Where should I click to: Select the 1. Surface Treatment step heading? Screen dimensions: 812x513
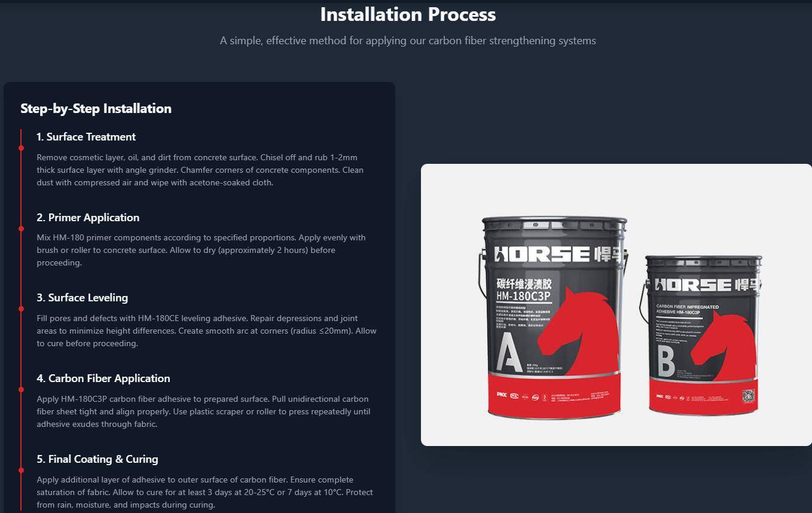[86, 137]
